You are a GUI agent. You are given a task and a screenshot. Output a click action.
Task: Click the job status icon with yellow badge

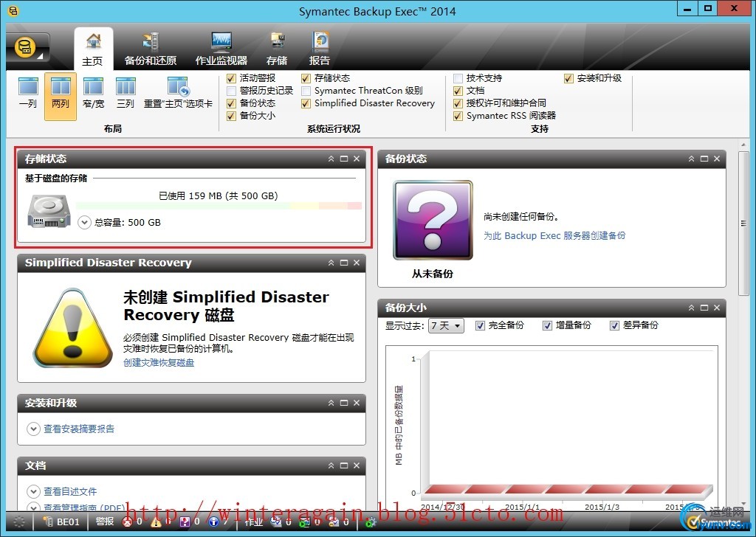(334, 522)
